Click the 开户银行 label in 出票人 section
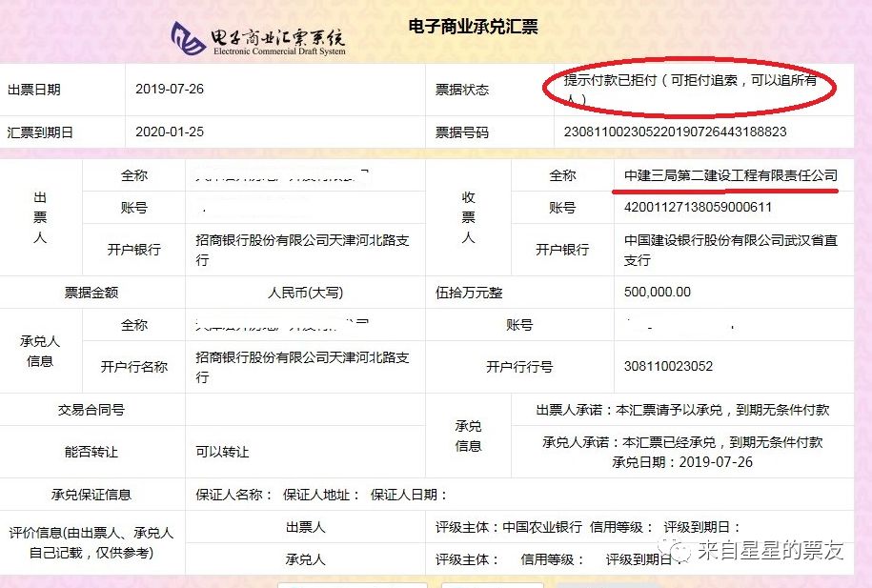This screenshot has width=872, height=588. click(134, 250)
